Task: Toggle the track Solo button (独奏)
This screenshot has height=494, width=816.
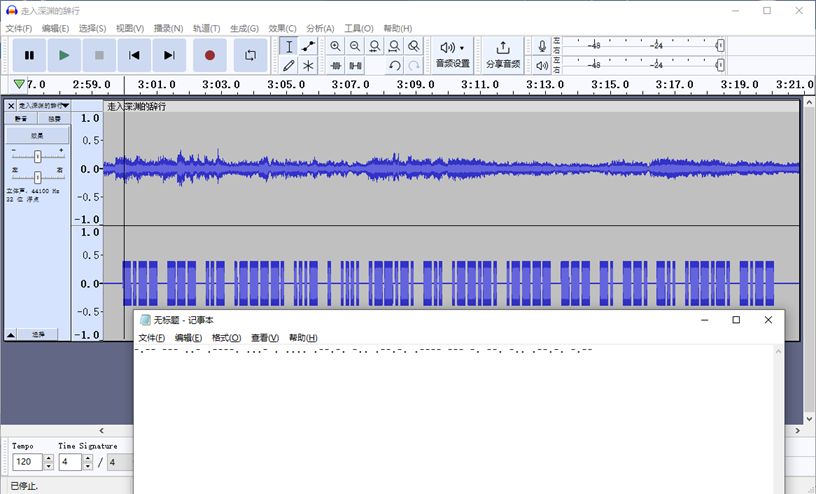Action: pyautogui.click(x=55, y=118)
